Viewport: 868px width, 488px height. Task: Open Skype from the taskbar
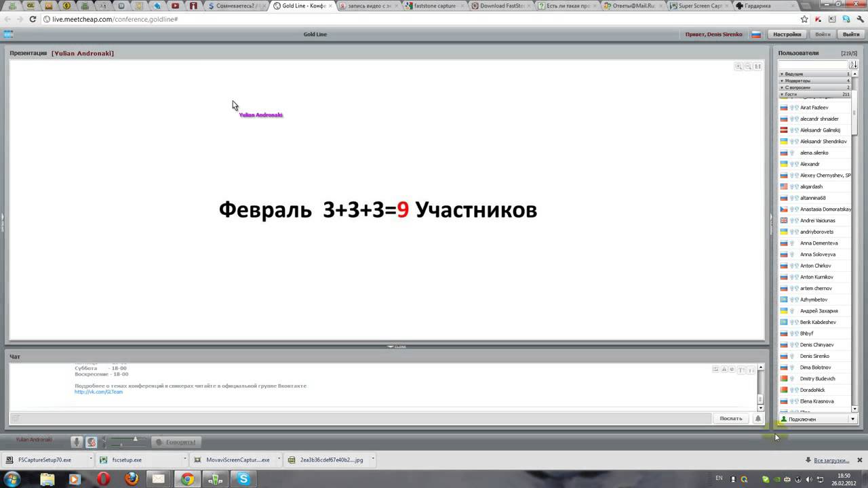[x=243, y=479]
